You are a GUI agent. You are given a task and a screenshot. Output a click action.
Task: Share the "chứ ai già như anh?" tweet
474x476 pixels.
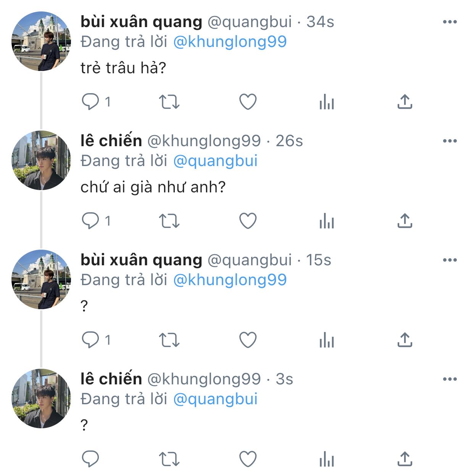tap(405, 221)
